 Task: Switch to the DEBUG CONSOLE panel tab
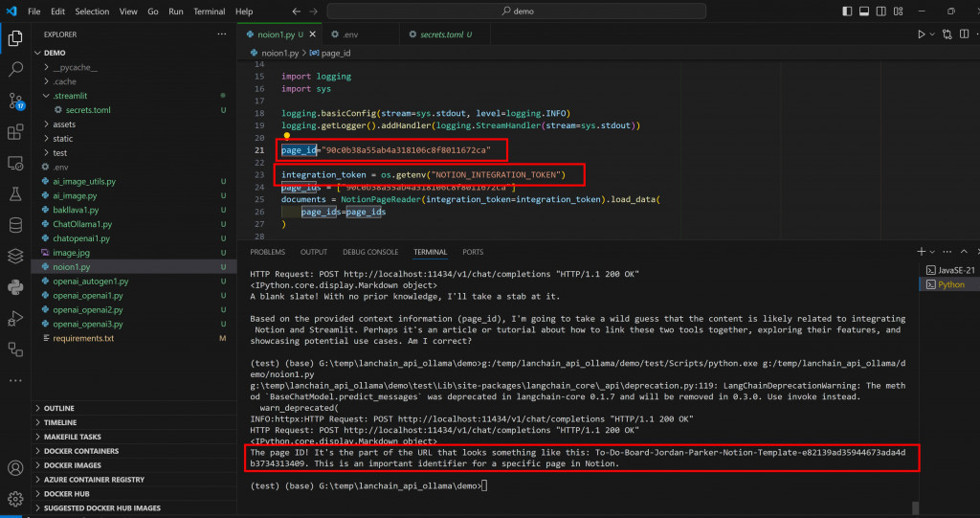pyautogui.click(x=370, y=252)
